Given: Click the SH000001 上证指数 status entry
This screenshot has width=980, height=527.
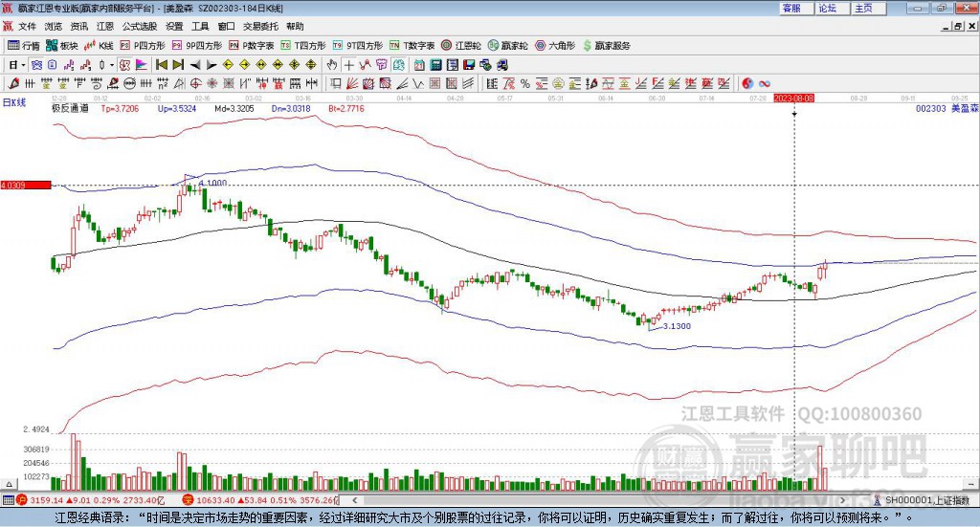Looking at the screenshot, I should click(922, 500).
